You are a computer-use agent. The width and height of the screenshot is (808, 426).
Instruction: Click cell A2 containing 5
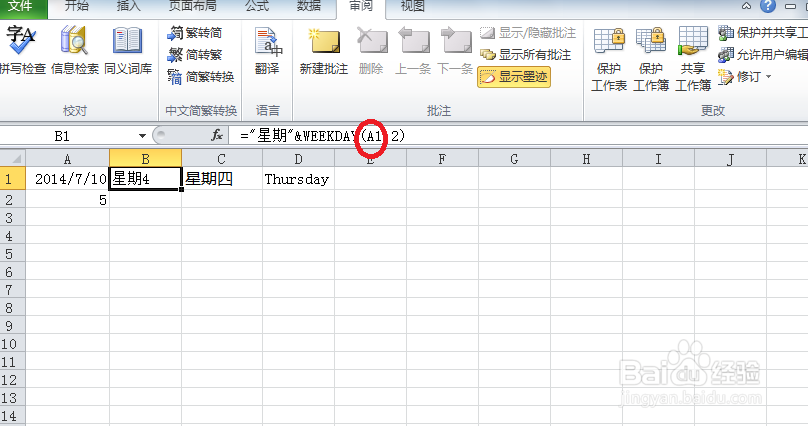68,199
